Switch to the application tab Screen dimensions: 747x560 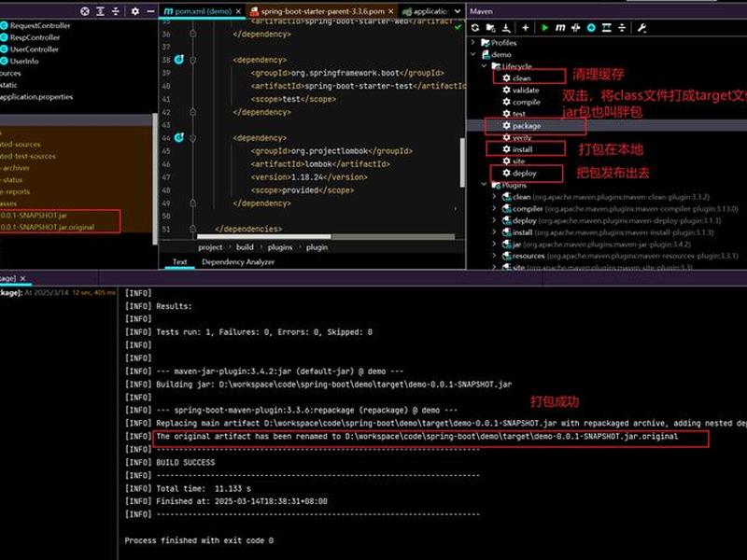[x=425, y=11]
